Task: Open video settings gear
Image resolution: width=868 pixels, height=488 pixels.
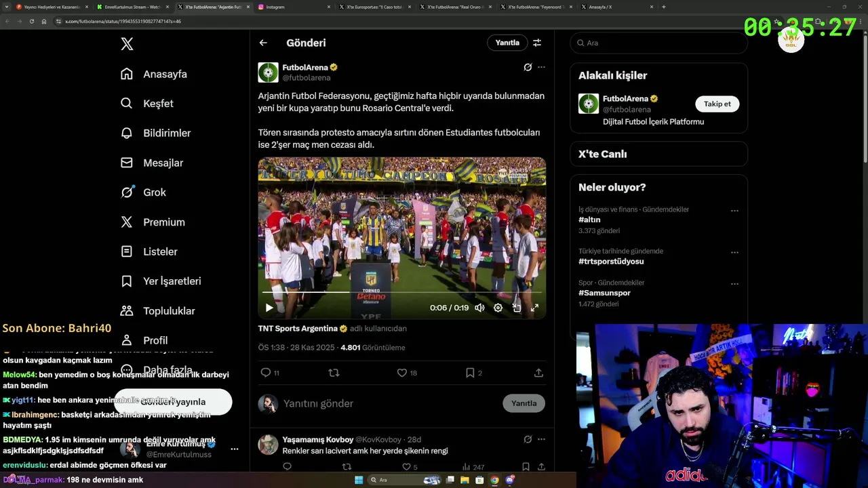Action: coord(498,308)
